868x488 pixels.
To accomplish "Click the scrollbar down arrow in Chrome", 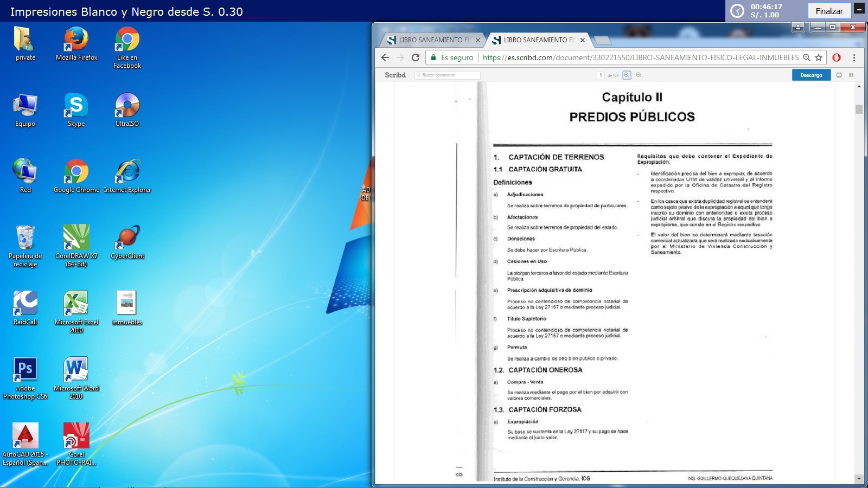I will [858, 479].
